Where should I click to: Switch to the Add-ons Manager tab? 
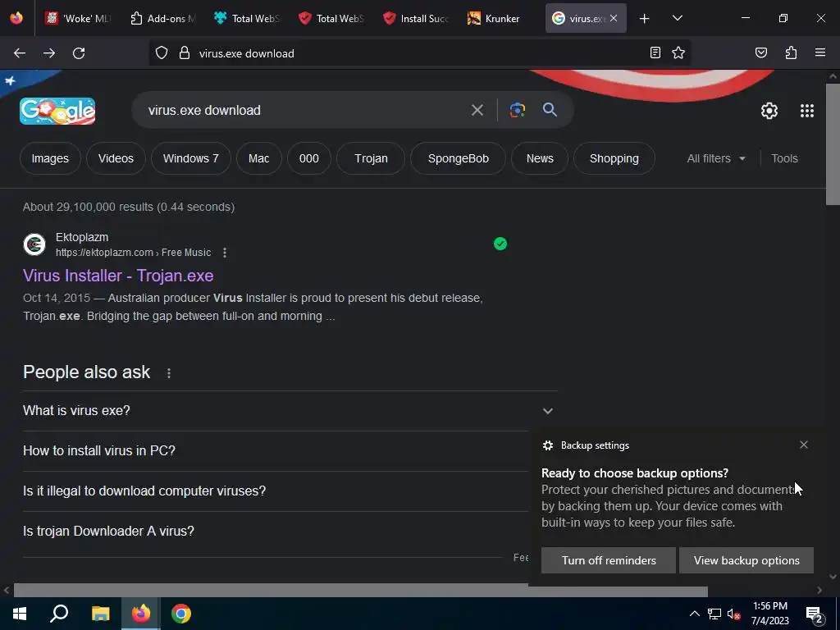(x=163, y=18)
